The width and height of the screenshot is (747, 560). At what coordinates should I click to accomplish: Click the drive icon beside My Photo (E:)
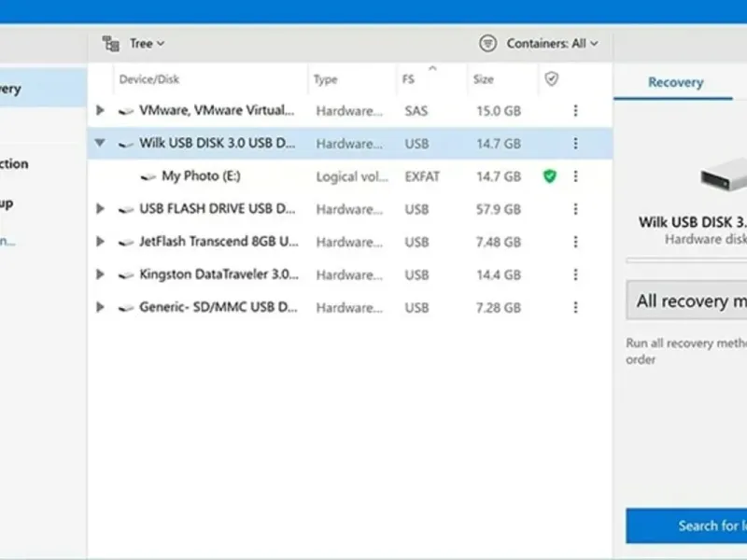[x=148, y=177]
